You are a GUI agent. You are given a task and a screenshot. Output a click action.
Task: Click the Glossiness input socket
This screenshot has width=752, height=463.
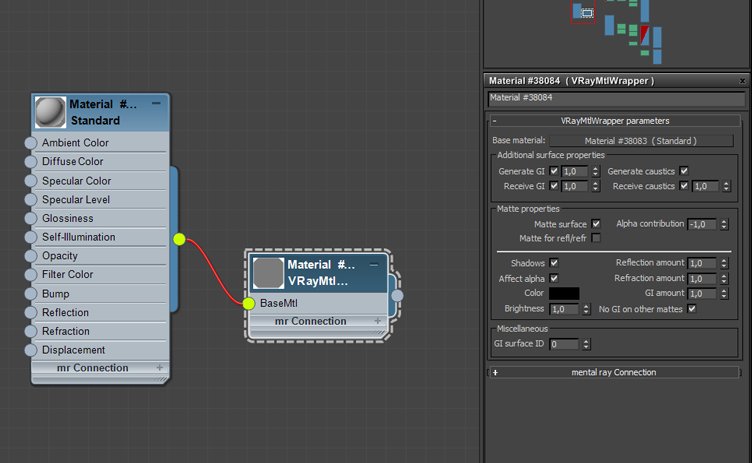pos(31,218)
